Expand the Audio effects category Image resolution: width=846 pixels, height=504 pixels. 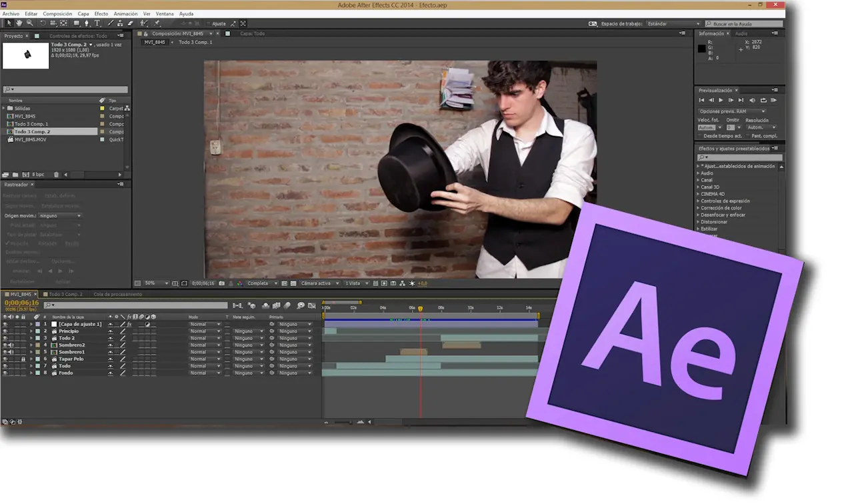[699, 173]
